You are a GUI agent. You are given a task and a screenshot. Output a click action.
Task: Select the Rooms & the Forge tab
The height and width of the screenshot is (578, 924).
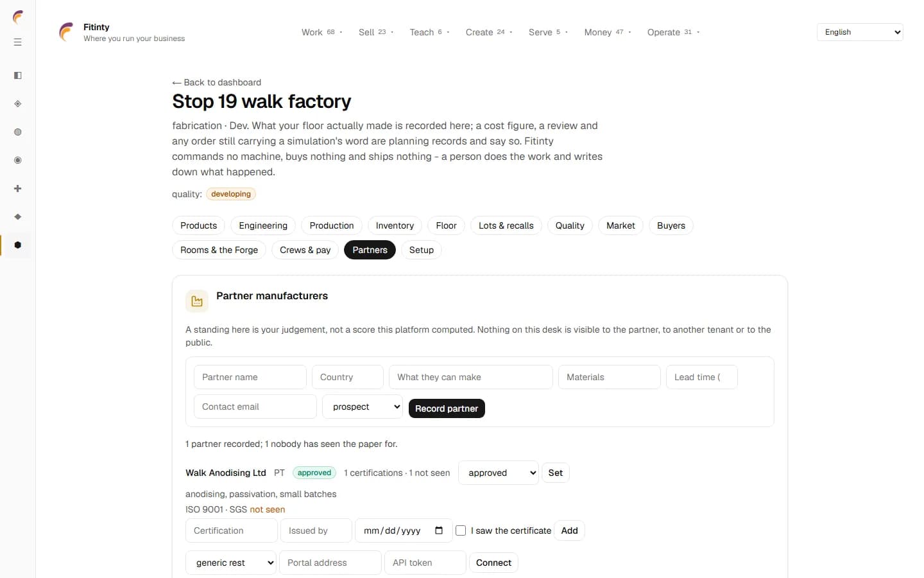pos(219,250)
